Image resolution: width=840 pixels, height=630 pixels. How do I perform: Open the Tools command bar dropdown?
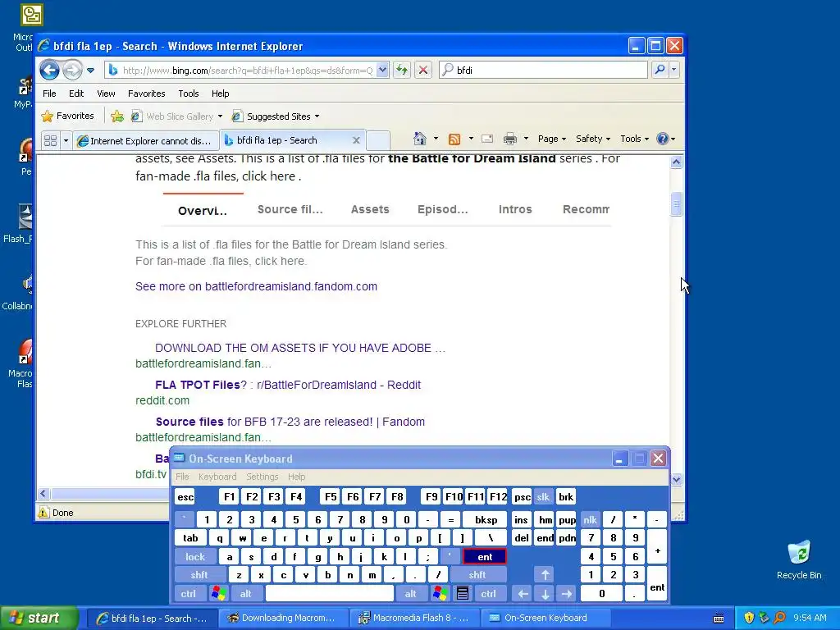click(x=634, y=139)
